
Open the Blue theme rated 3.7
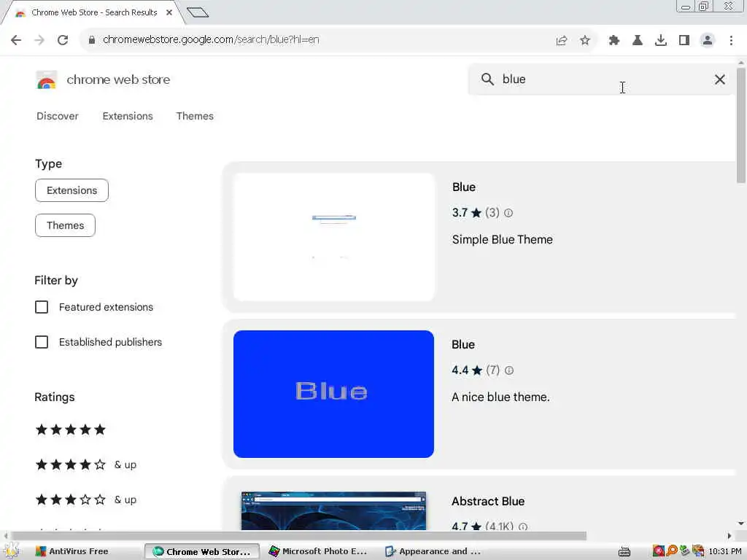click(x=464, y=187)
